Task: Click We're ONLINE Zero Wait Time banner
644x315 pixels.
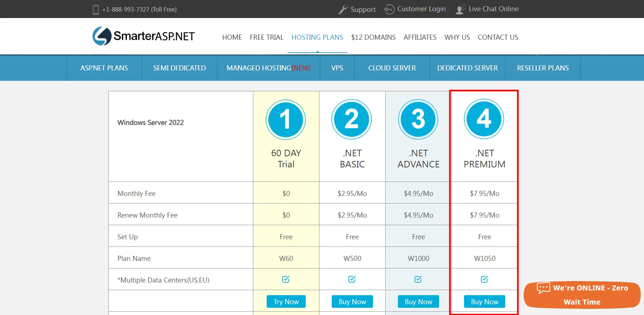Action: (x=582, y=295)
